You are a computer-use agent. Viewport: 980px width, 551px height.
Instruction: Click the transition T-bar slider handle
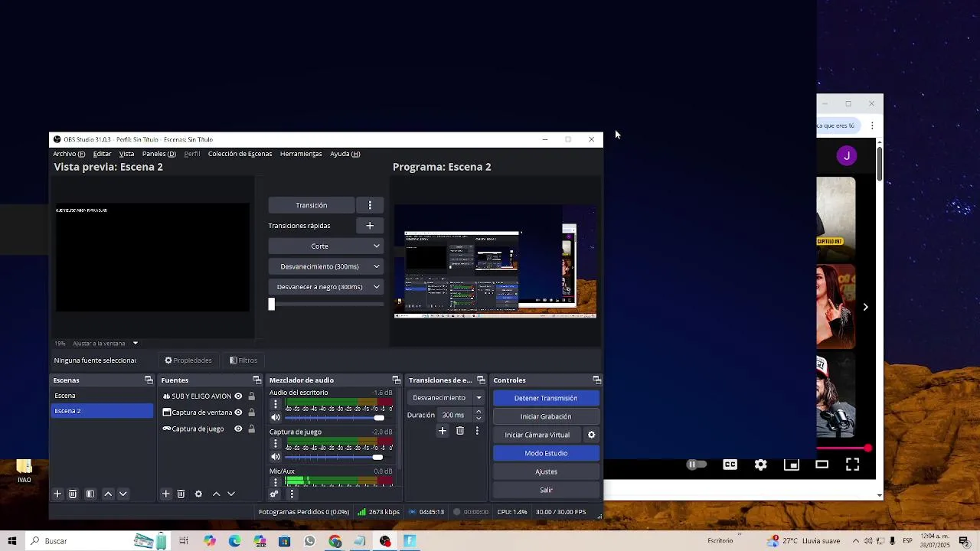point(271,304)
